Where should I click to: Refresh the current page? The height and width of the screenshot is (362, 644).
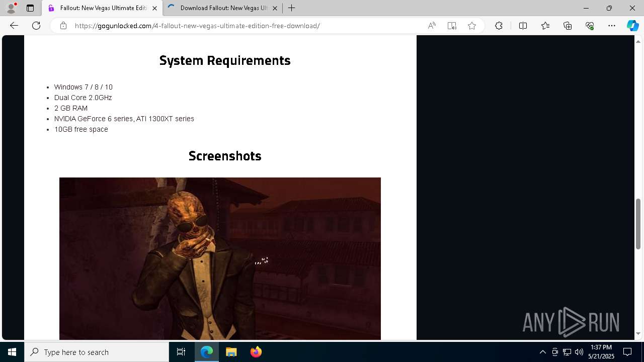(36, 26)
